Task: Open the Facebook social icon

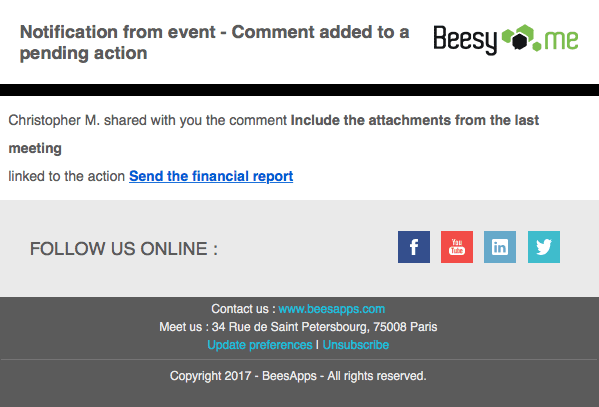Action: pyautogui.click(x=414, y=247)
